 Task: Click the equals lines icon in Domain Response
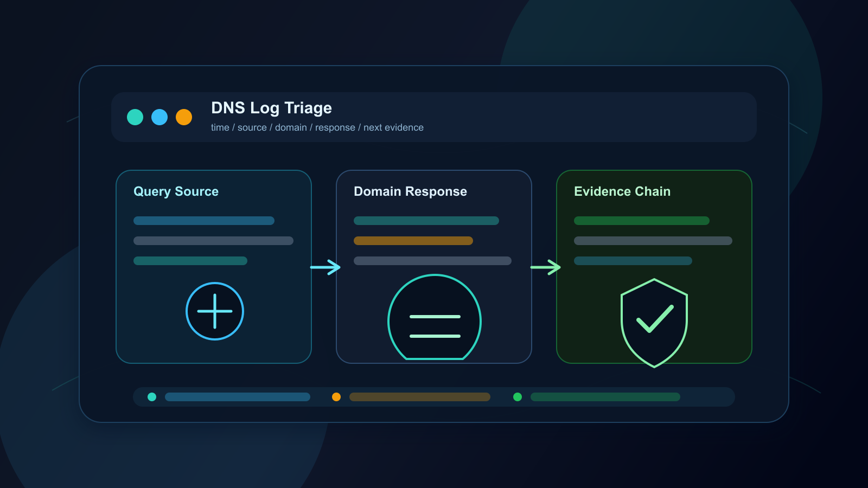pos(435,317)
